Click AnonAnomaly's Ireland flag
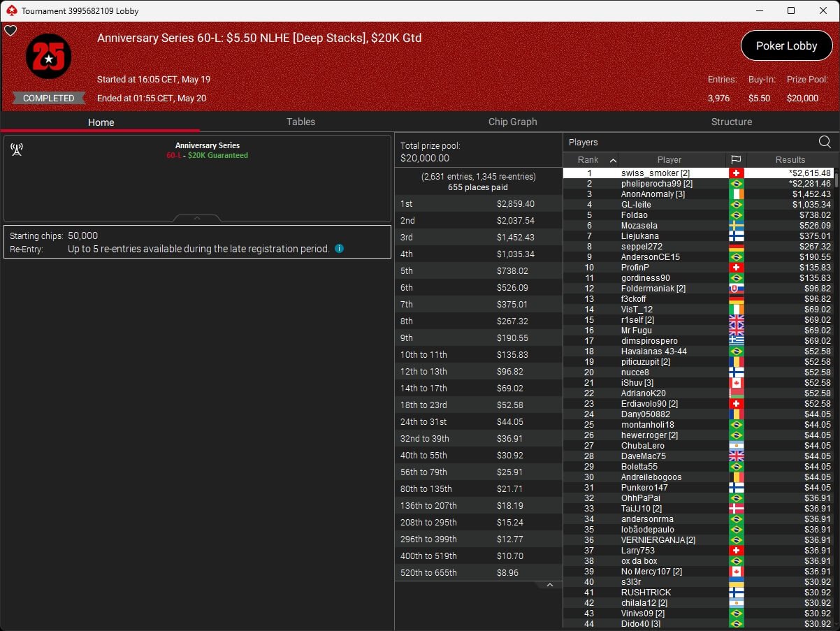The height and width of the screenshot is (631, 840). (736, 194)
